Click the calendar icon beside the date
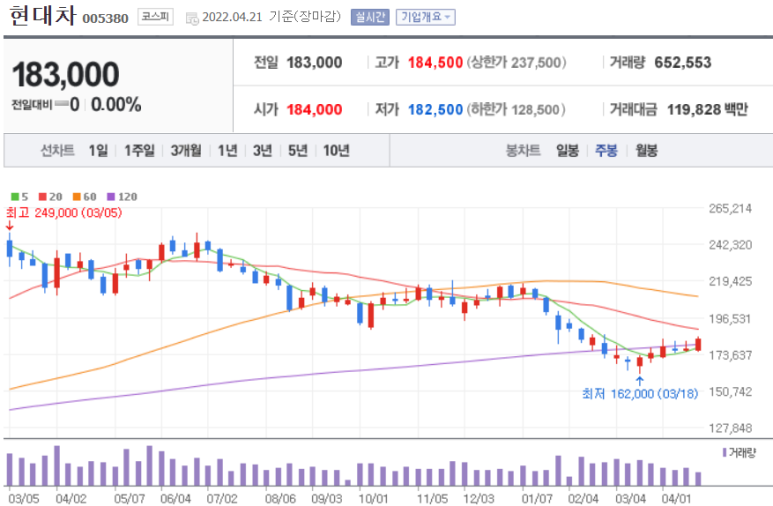Image resolution: width=773 pixels, height=506 pixels. tap(191, 17)
